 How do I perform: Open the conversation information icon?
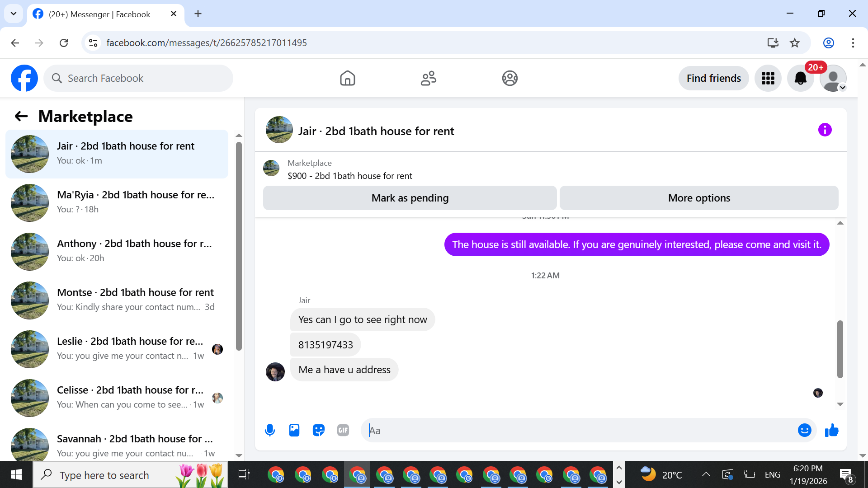pos(825,130)
